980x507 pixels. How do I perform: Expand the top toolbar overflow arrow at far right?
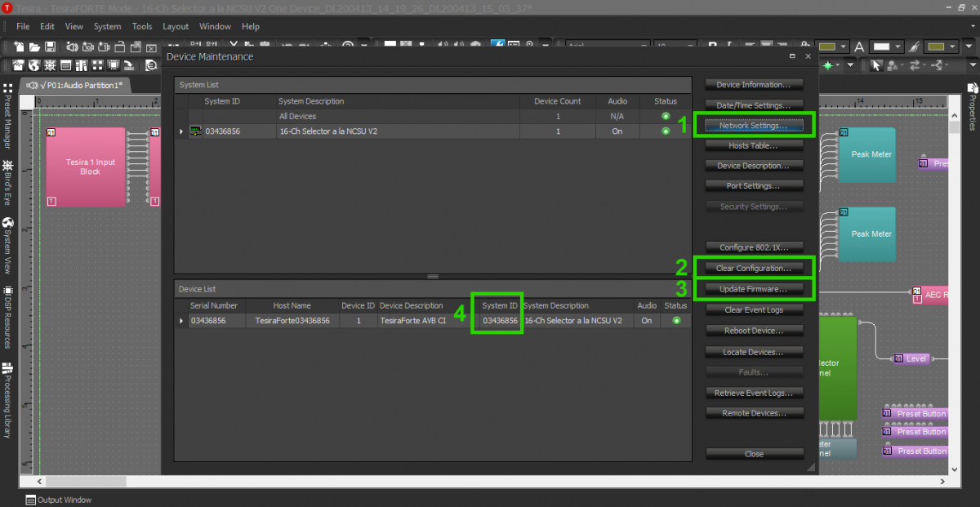pyautogui.click(x=969, y=47)
